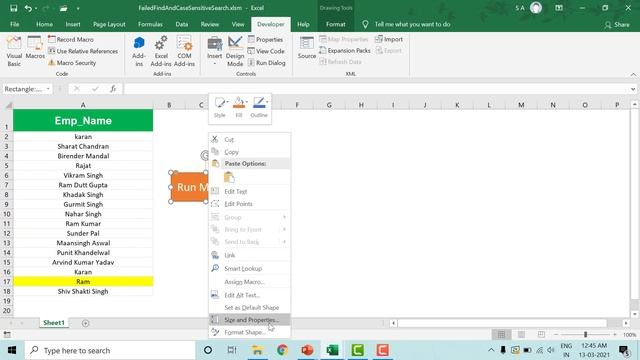Toggle Use Relative References
The width and height of the screenshot is (640, 360).
(83, 51)
